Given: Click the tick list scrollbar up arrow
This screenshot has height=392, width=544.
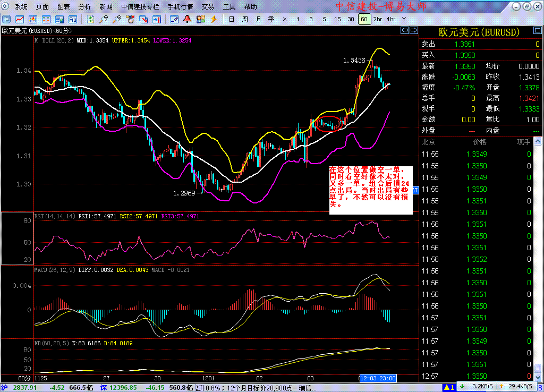Looking at the screenshot, I should click(538, 141).
